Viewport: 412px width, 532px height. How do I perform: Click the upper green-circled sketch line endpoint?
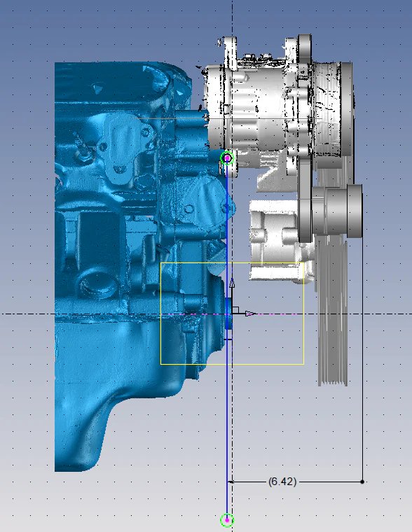click(x=227, y=158)
